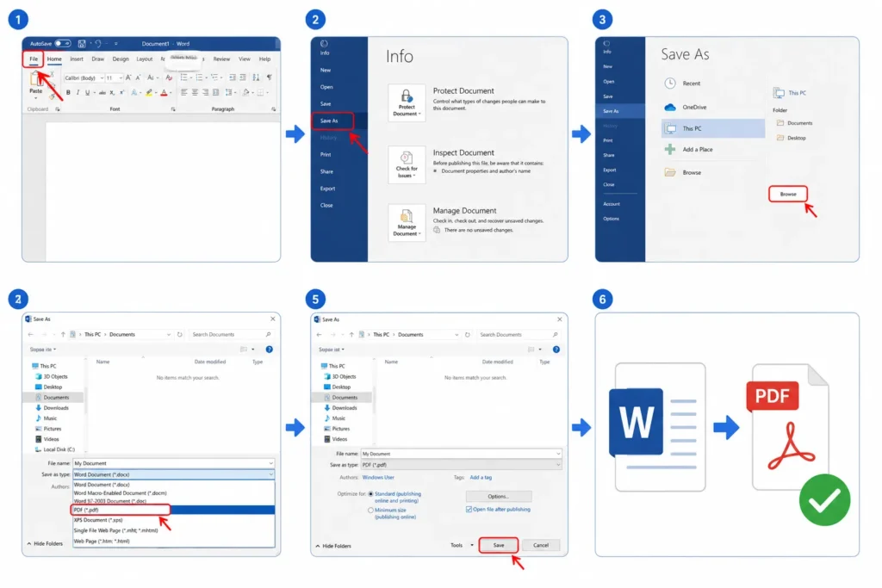This screenshot has width=882, height=588.
Task: Click the Clear Formatting icon next to Change Case
Action: pyautogui.click(x=169, y=77)
